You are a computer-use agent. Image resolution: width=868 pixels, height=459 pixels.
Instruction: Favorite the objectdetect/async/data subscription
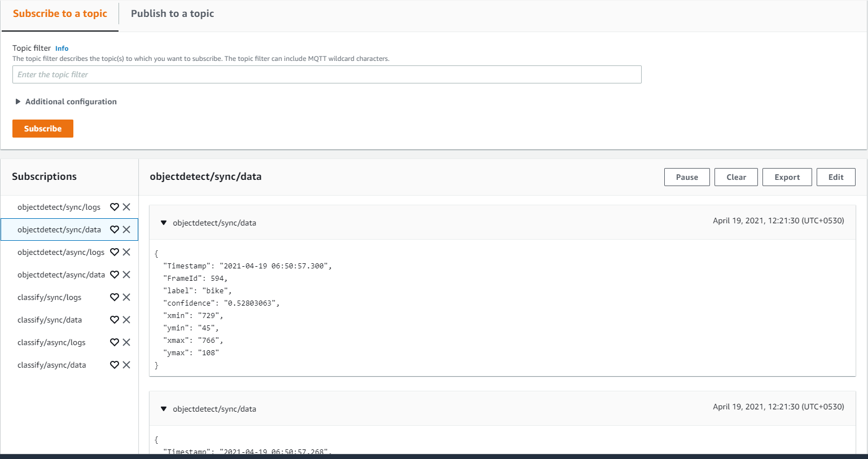point(114,275)
